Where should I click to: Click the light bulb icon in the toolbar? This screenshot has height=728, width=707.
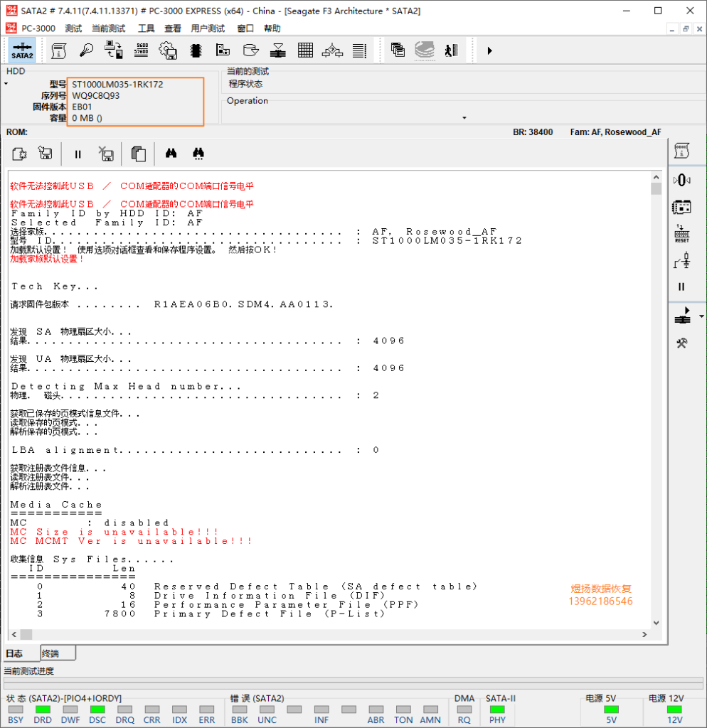[x=86, y=50]
